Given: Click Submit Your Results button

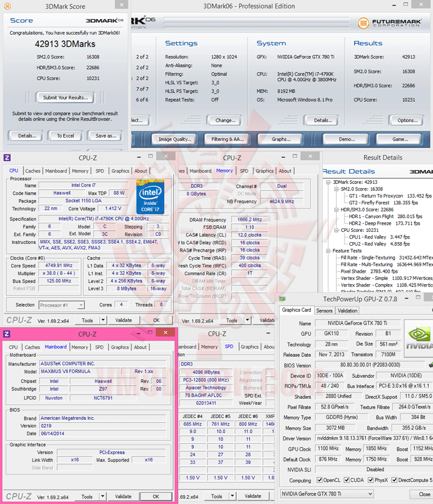Looking at the screenshot, I should pos(66,97).
